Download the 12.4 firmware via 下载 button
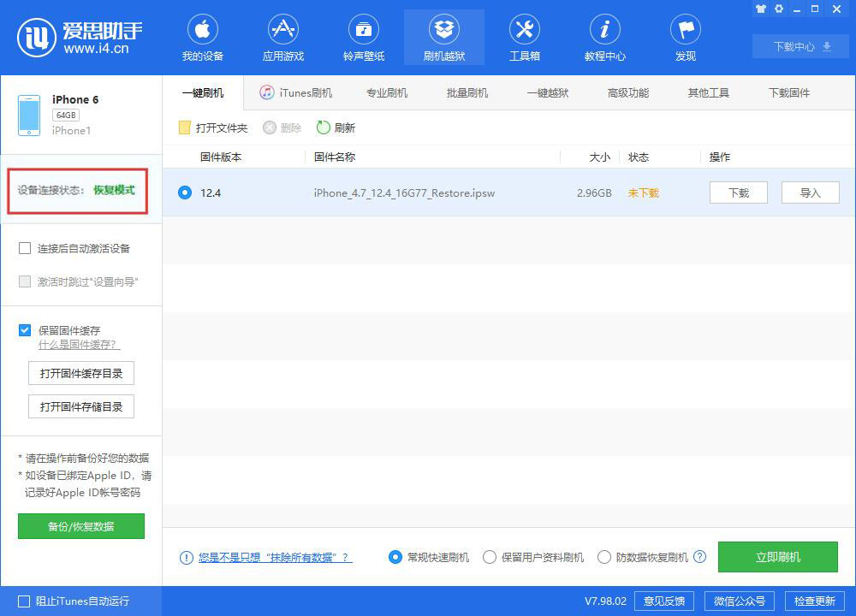Image resolution: width=856 pixels, height=616 pixels. (x=737, y=192)
